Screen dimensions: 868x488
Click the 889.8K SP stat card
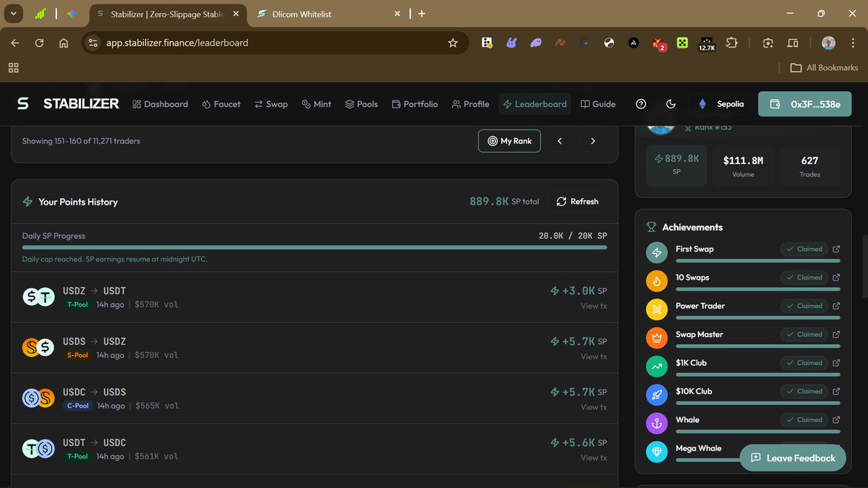676,166
